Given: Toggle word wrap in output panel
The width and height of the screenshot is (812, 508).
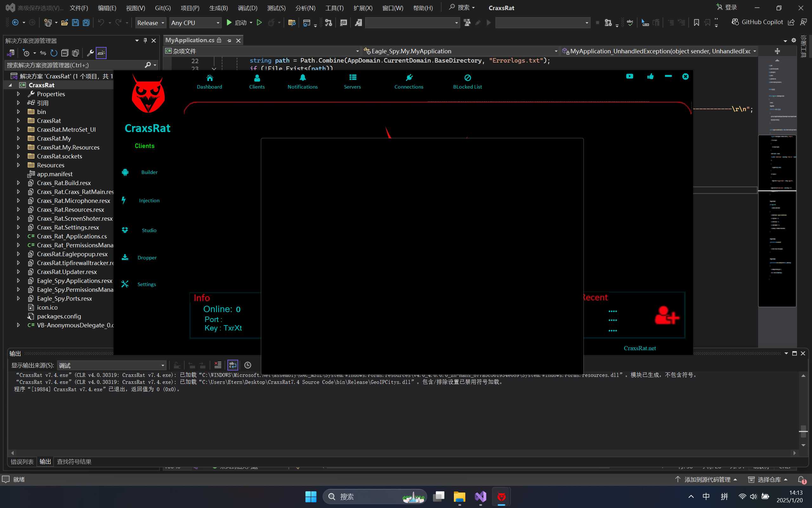Looking at the screenshot, I should [232, 365].
